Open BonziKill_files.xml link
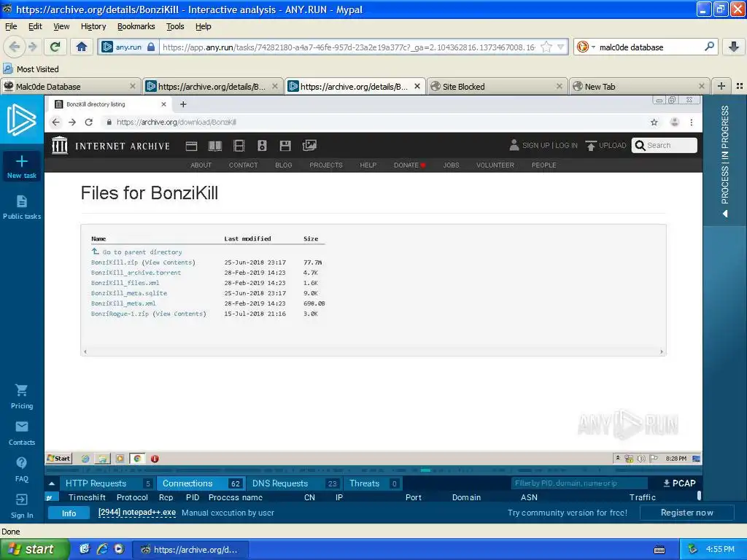 coord(125,283)
